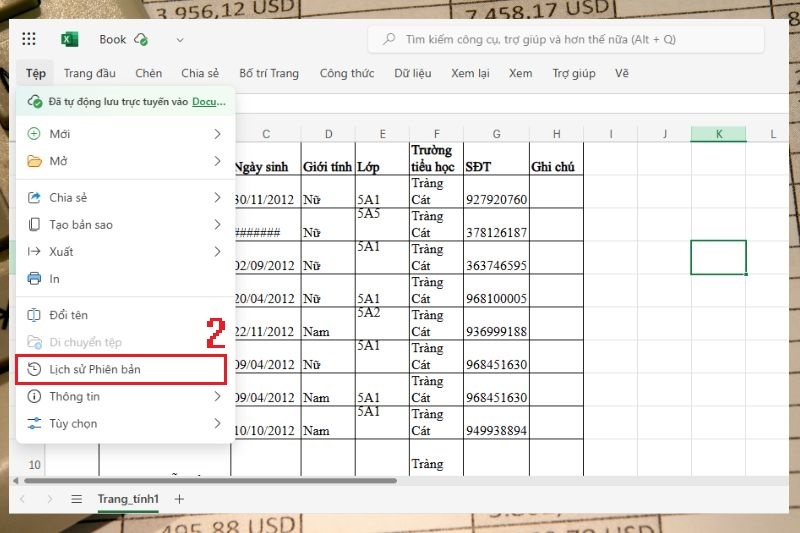This screenshot has height=533, width=800.
Task: Click the cloud saved status icon beside Book
Action: [x=141, y=39]
